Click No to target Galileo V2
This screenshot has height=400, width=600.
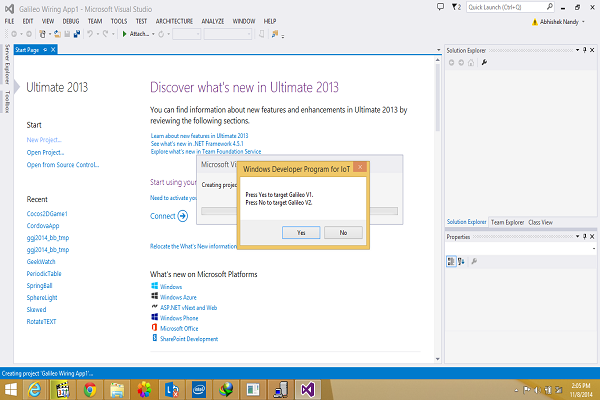tap(343, 232)
